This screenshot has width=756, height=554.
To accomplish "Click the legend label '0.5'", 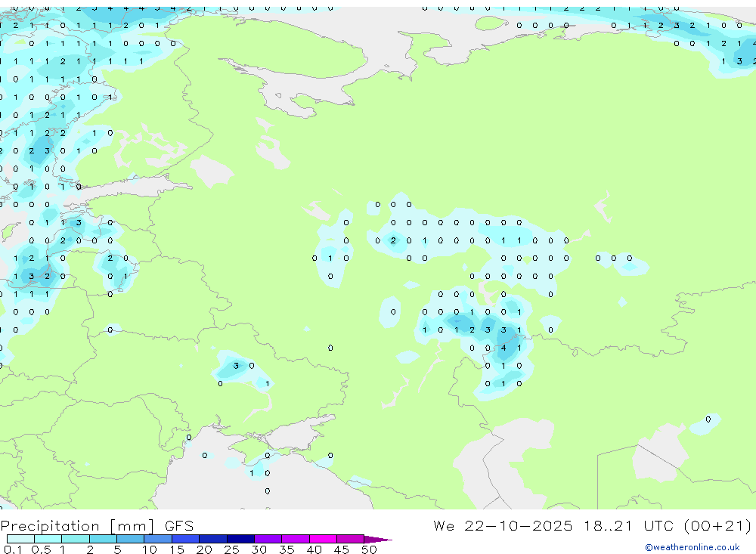I will coord(41,549).
